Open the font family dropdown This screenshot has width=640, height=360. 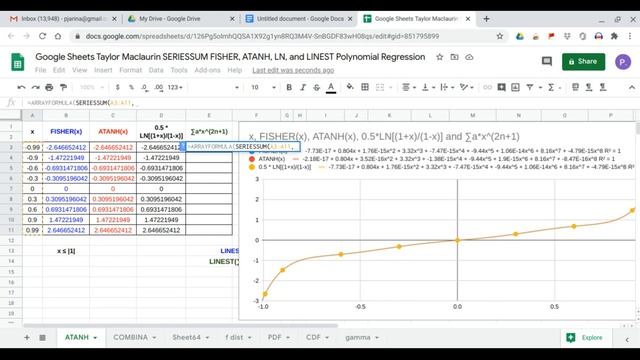(214, 87)
